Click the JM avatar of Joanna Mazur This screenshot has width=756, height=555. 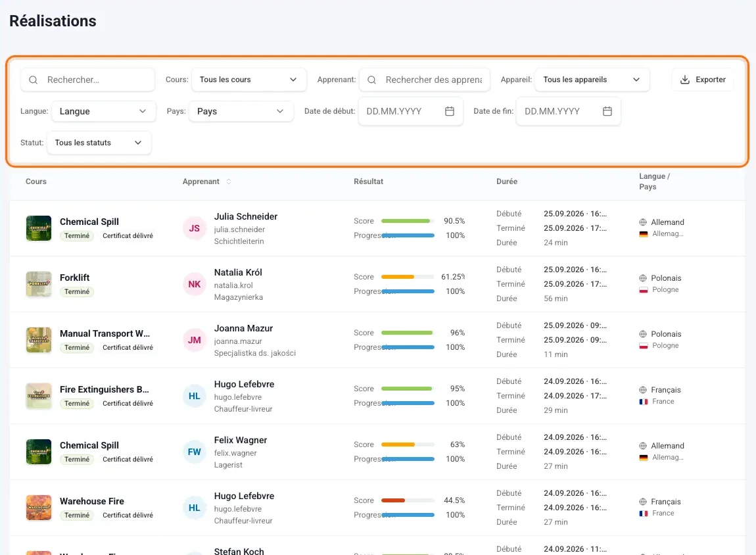click(195, 340)
